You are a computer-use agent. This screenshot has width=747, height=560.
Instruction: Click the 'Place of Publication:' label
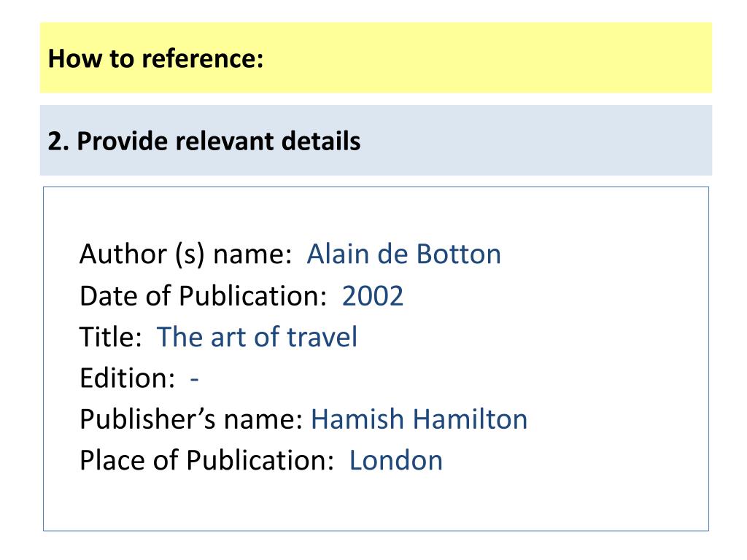point(206,461)
